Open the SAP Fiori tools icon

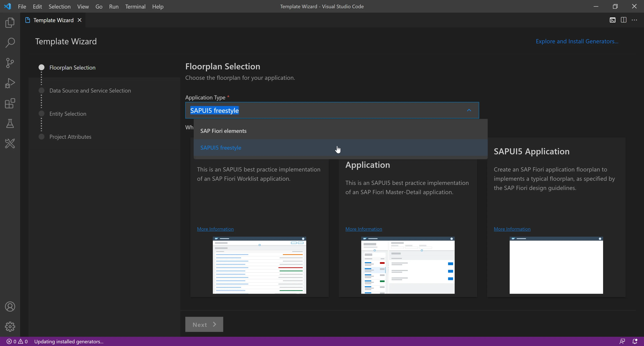click(10, 144)
